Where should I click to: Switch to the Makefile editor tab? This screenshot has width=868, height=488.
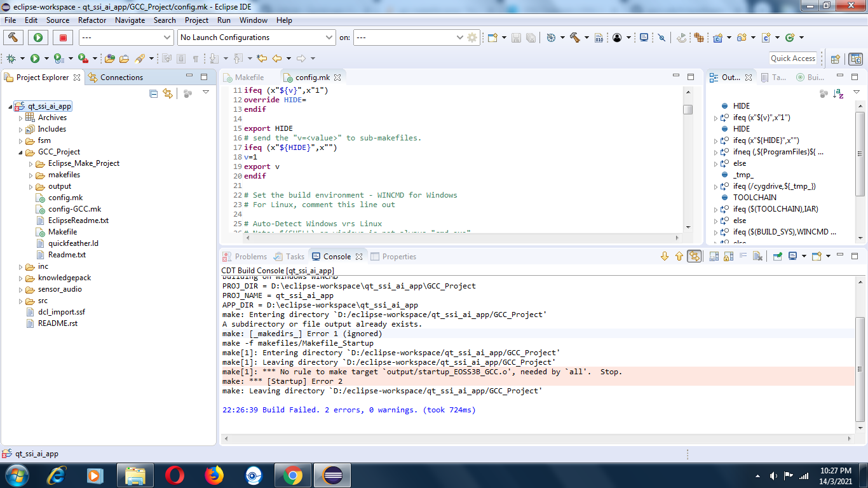tap(249, 78)
